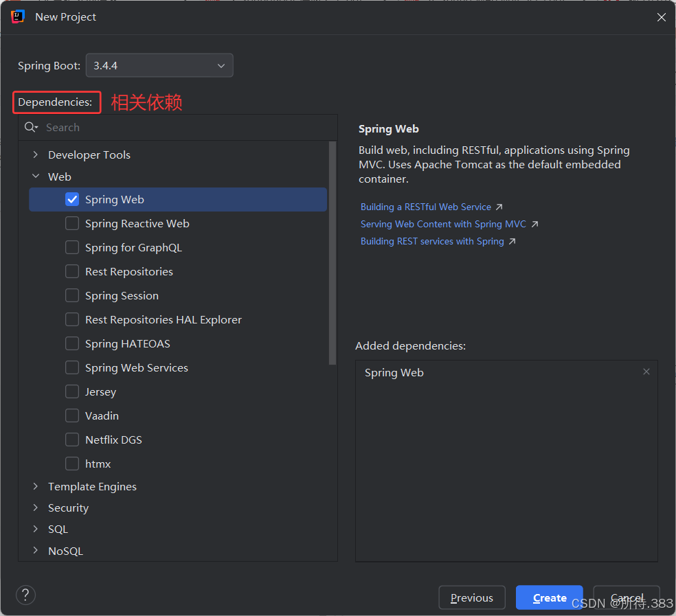Go back with the Previous button

(x=472, y=597)
